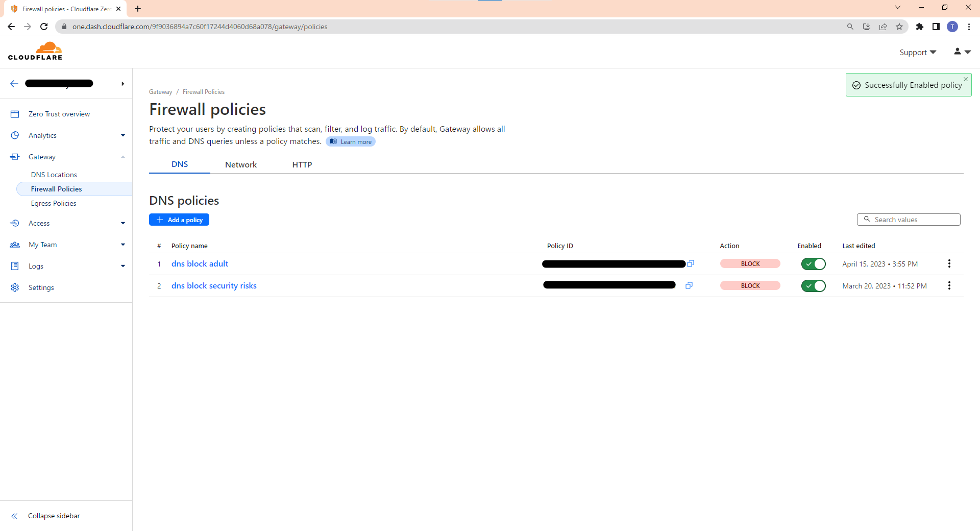Viewport: 980px width, 531px height.
Task: Open the dns block security risks policy
Action: coord(214,285)
